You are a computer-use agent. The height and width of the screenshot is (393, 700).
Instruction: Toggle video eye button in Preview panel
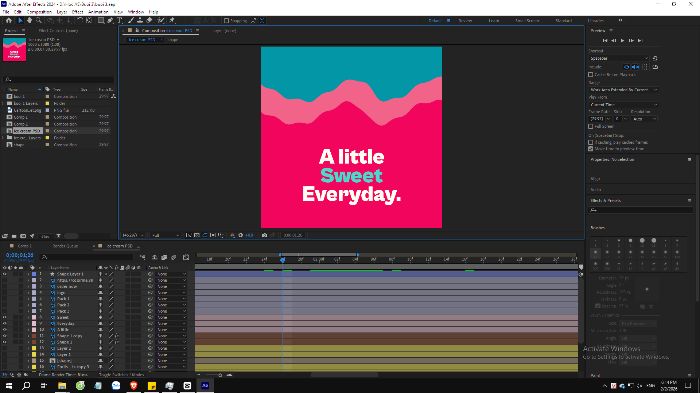coord(626,67)
